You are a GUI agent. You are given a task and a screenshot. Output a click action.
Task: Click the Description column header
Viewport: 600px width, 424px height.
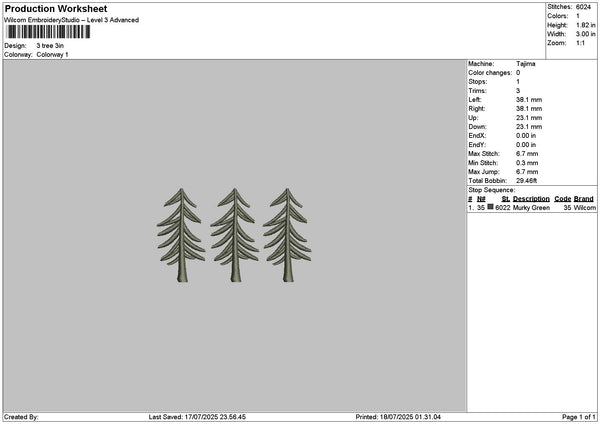(531, 199)
